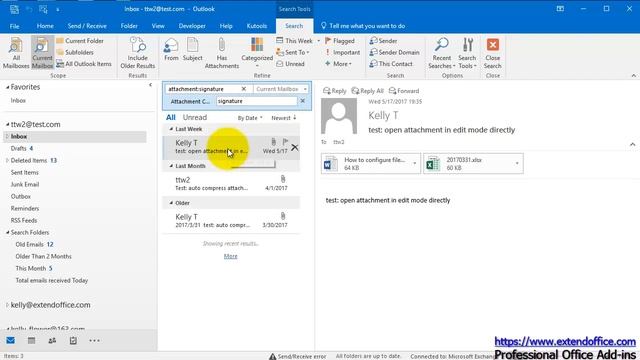Click the signature attachment criteria field
640x360 pixels.
coord(257,101)
